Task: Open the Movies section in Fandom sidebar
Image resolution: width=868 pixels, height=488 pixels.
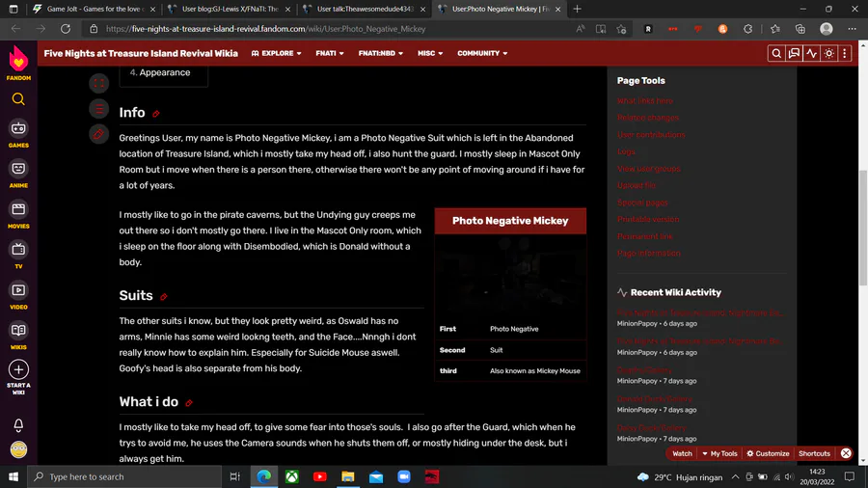Action: [18, 215]
